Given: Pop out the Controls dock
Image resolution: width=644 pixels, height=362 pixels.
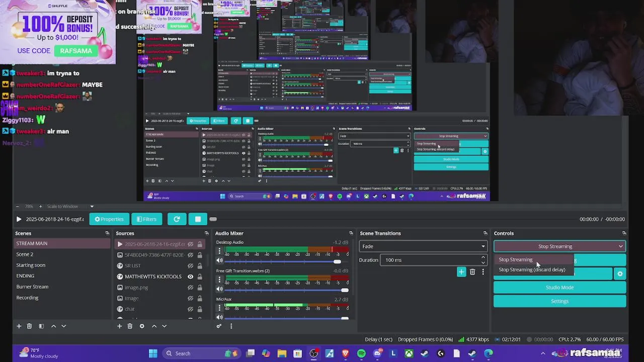Looking at the screenshot, I should click(x=624, y=233).
